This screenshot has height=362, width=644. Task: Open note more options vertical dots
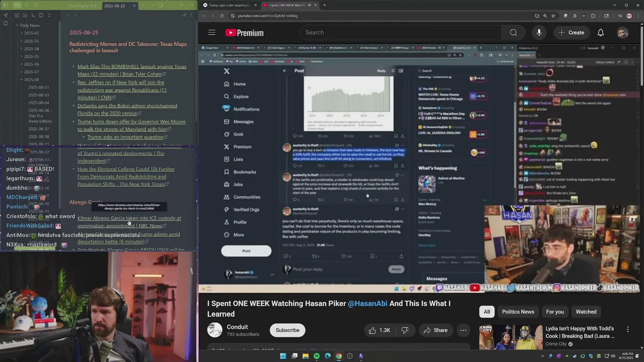[x=192, y=16]
